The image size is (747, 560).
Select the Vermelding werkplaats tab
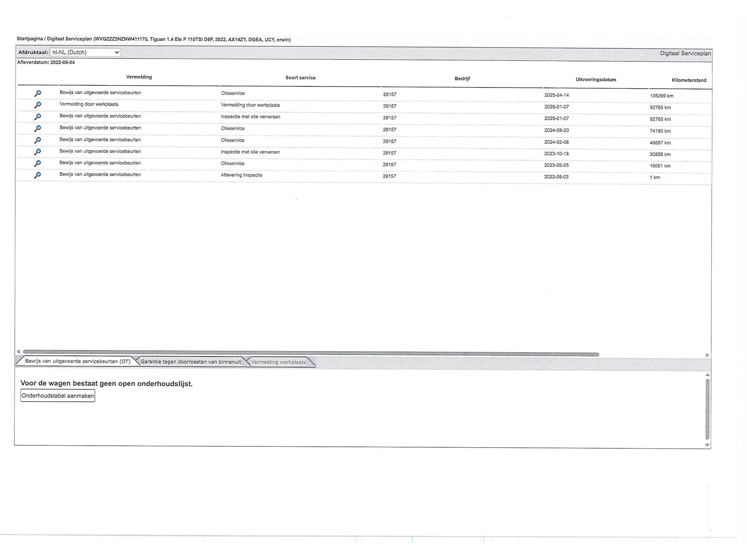279,362
